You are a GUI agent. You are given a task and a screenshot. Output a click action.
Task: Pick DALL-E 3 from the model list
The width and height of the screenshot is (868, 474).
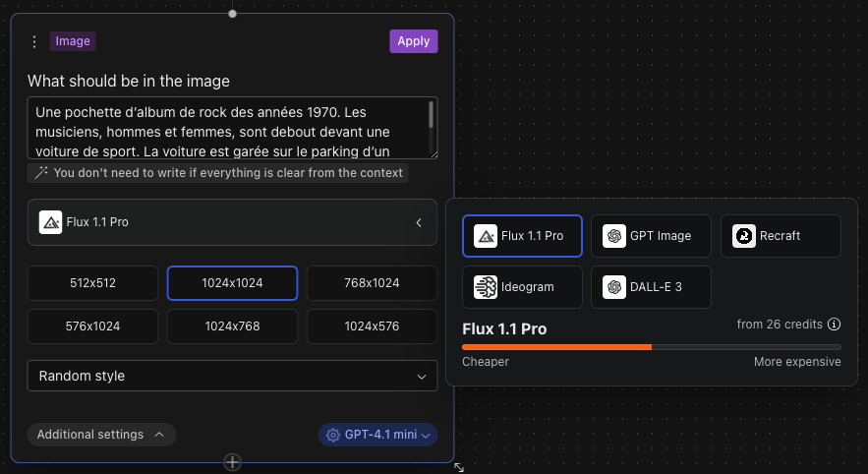[652, 287]
